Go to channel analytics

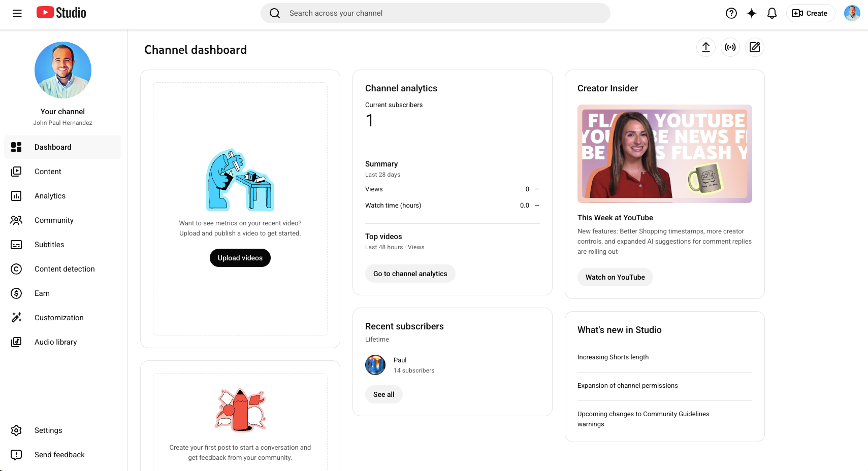click(410, 274)
